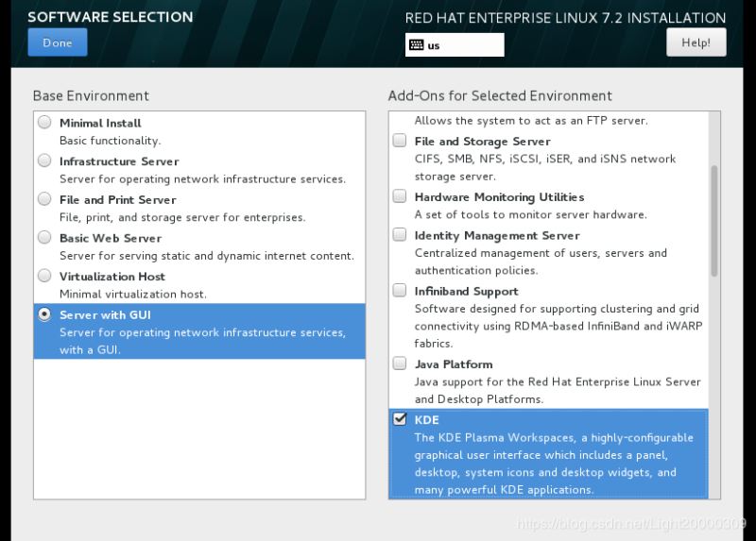Click the Basic Web Server description text
The height and width of the screenshot is (541, 756).
206,256
